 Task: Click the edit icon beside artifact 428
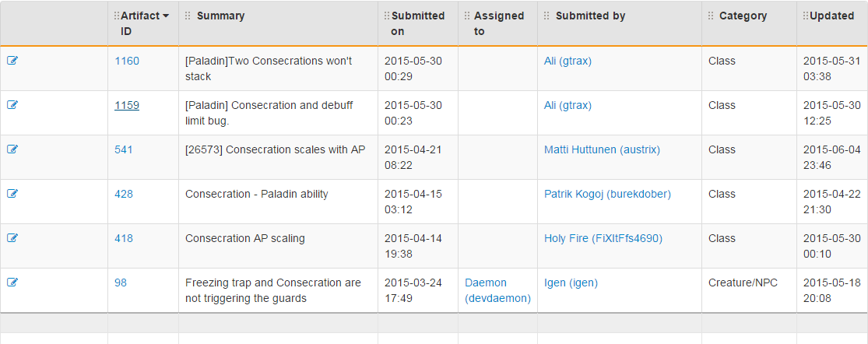click(x=12, y=194)
